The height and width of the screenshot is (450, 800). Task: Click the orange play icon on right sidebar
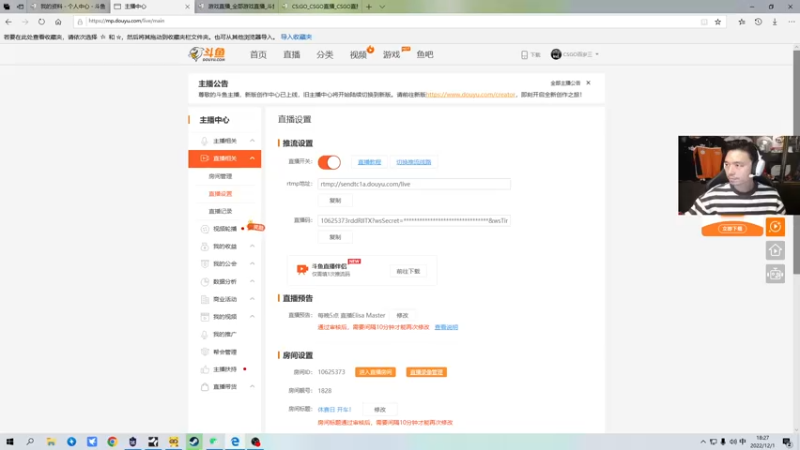click(x=775, y=227)
